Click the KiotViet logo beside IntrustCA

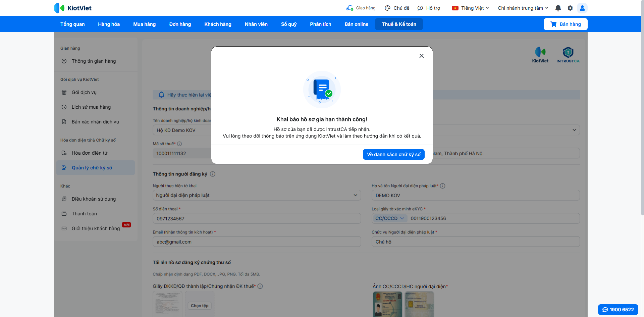point(540,55)
